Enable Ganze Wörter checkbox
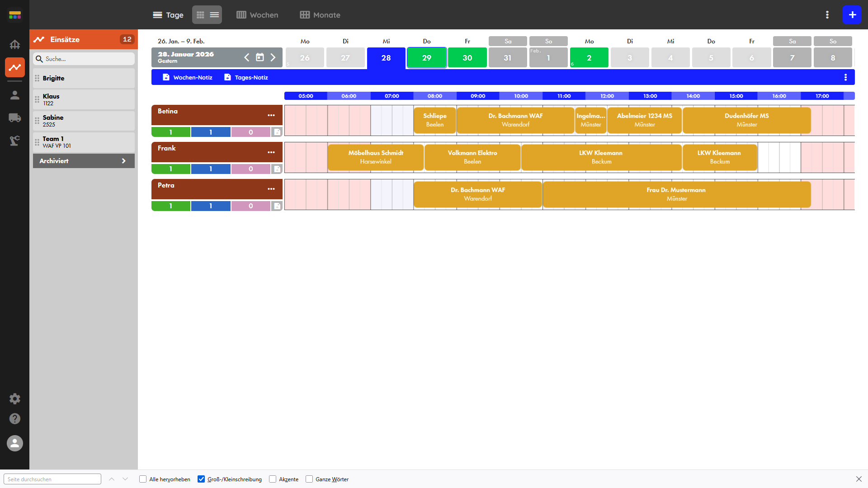Image resolution: width=868 pixels, height=488 pixels. tap(309, 479)
